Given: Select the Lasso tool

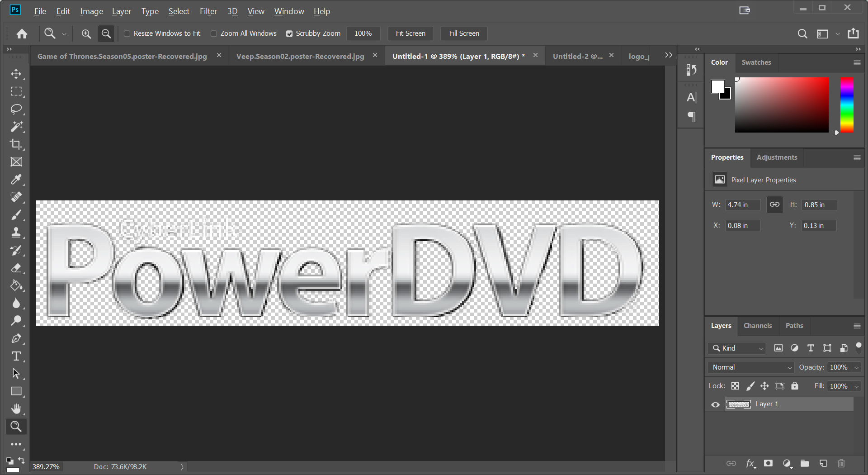Looking at the screenshot, I should pyautogui.click(x=16, y=109).
